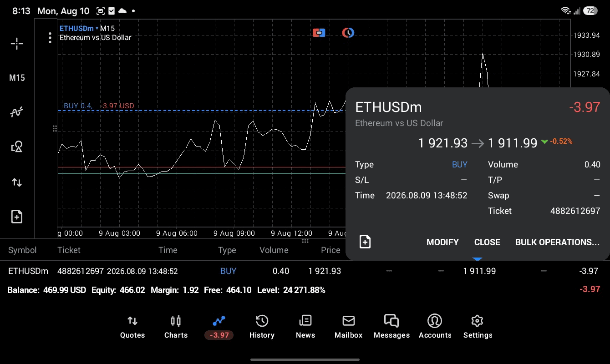Click the battery 72 indicator
The height and width of the screenshot is (364, 610).
(x=590, y=10)
